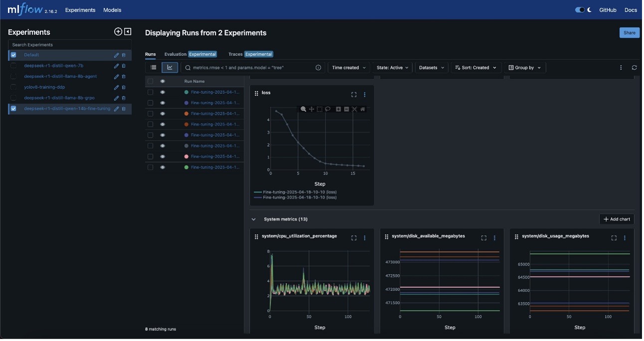Collapse the Experiments sidebar panel
This screenshot has width=644, height=341.
point(128,32)
